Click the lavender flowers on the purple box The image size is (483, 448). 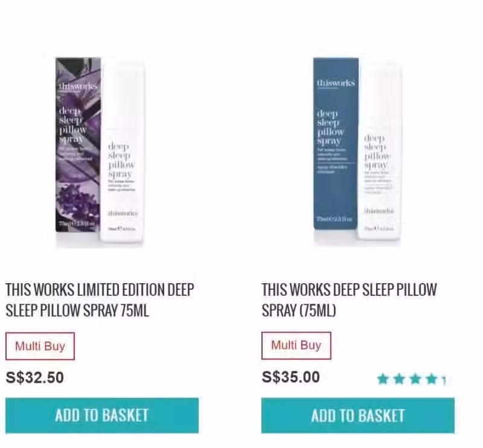point(77,201)
